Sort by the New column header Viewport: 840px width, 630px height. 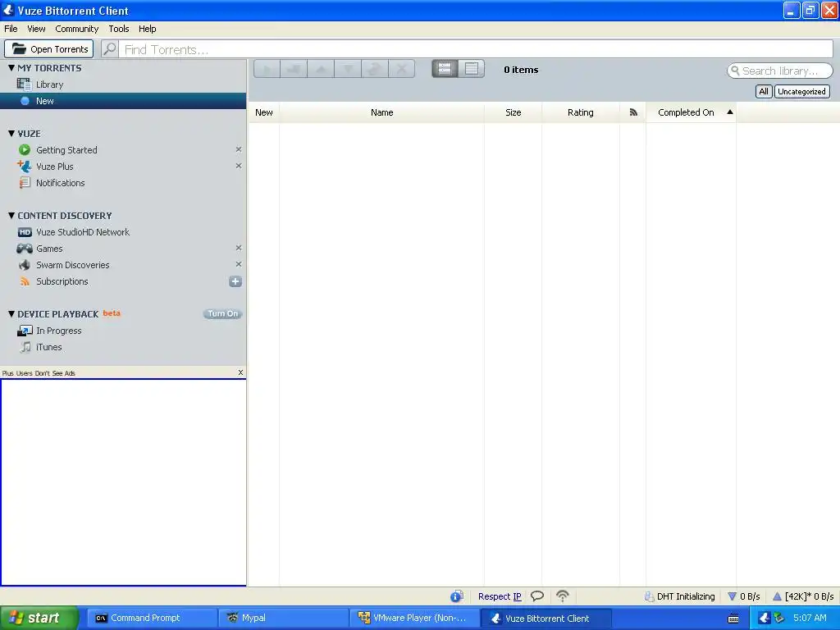click(x=263, y=112)
